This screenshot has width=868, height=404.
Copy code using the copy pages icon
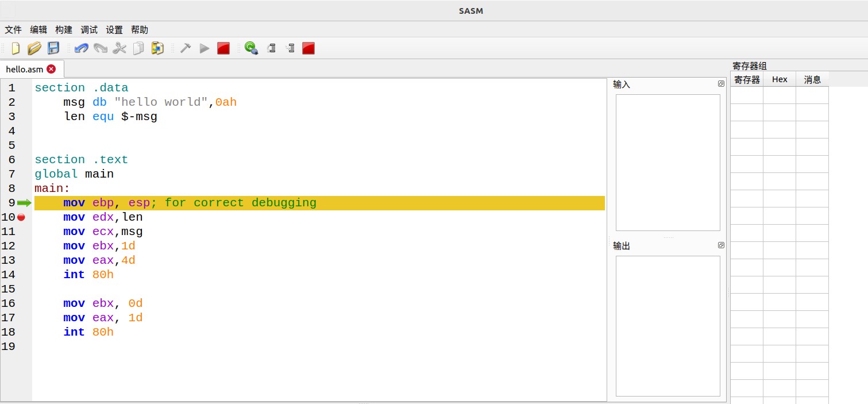click(138, 48)
